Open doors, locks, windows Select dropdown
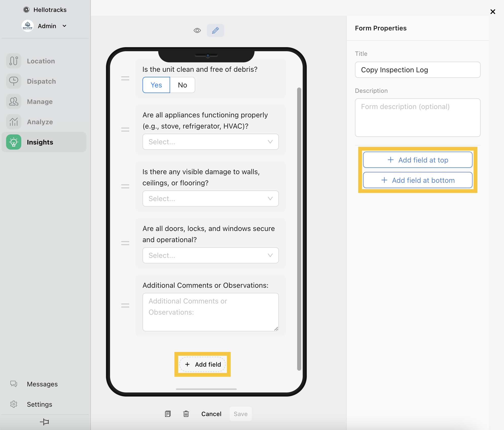 (210, 255)
